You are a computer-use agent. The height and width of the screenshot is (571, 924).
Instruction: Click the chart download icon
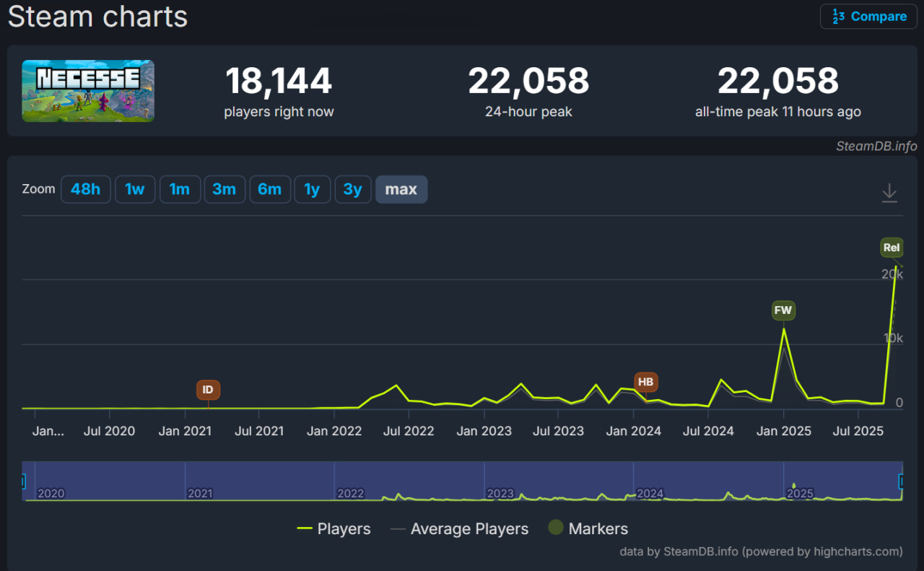pyautogui.click(x=889, y=193)
